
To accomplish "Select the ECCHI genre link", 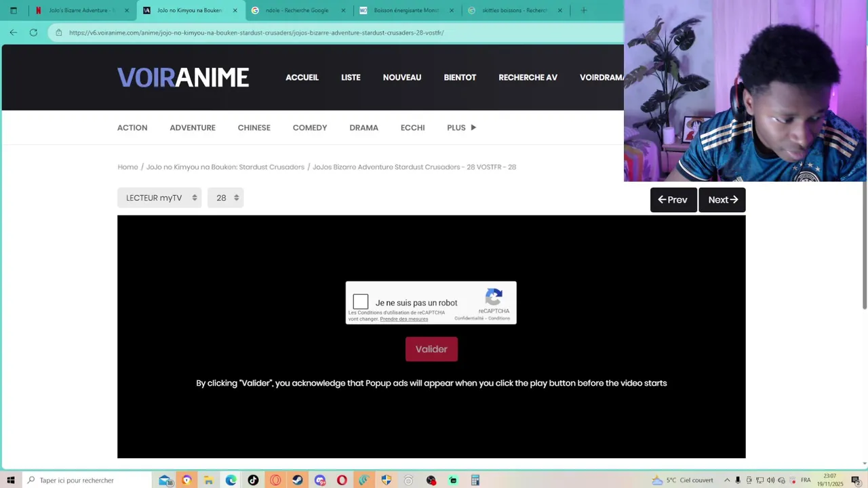I will pyautogui.click(x=412, y=127).
